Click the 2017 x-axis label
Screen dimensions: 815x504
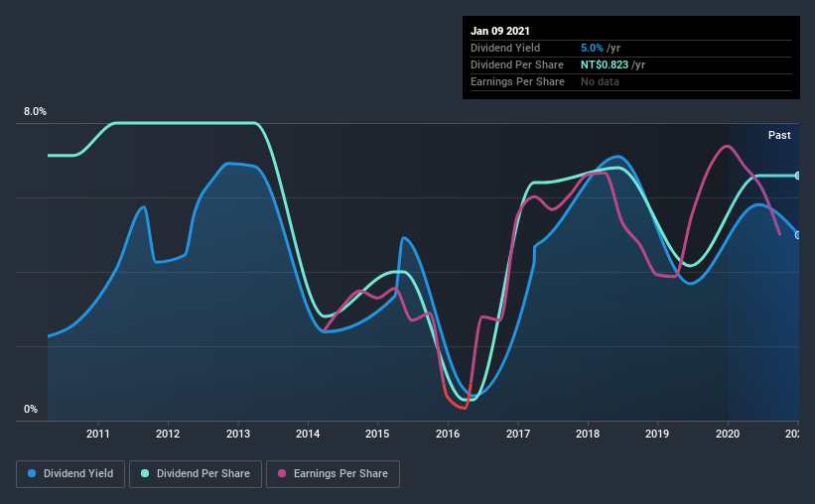pos(518,434)
